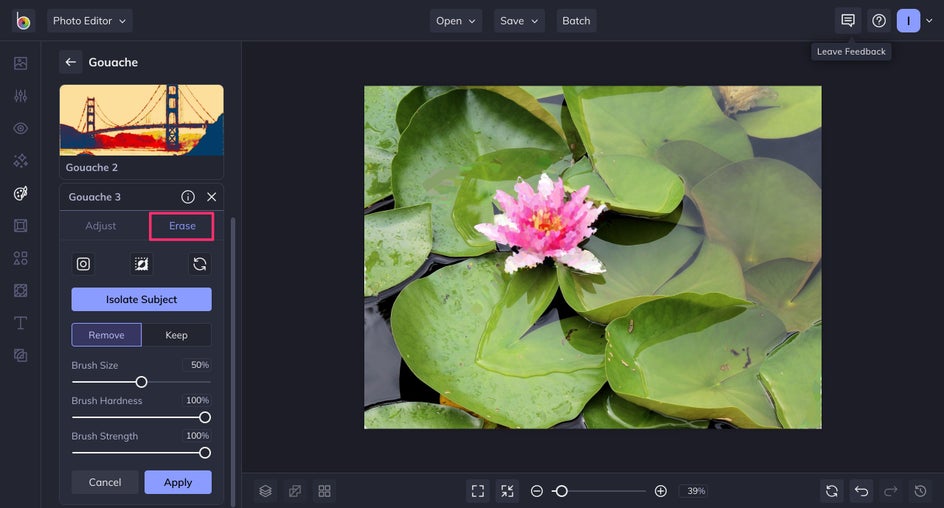
Task: Click the Brush Size slider handle
Action: point(141,382)
